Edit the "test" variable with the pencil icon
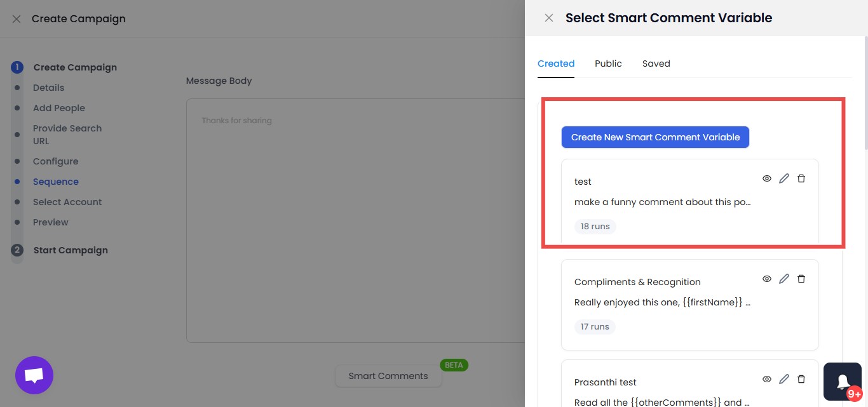The height and width of the screenshot is (407, 868). click(784, 178)
